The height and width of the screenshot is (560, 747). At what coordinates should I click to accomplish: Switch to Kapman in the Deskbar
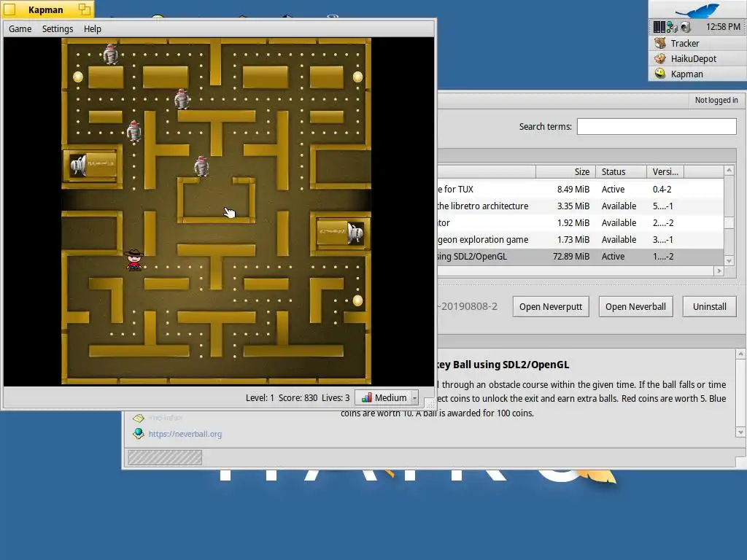coord(697,74)
